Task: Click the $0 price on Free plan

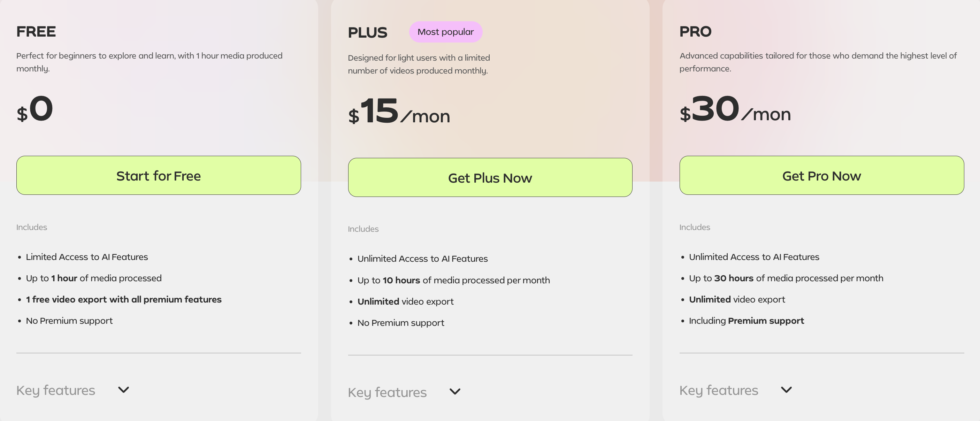Action: (35, 109)
